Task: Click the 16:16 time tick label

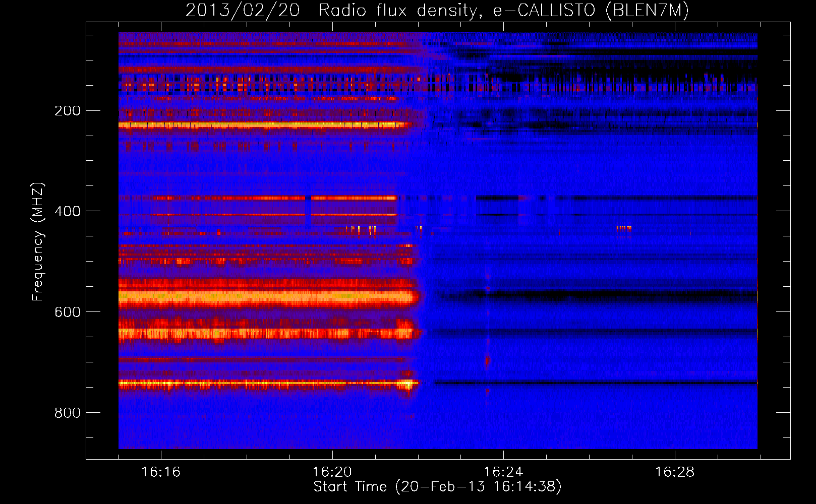Action: (161, 472)
